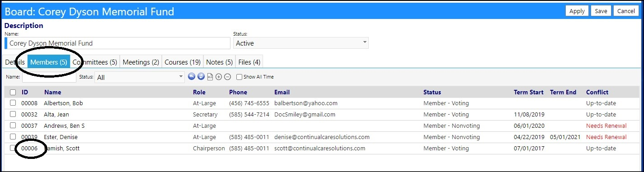Open the board Status dropdown showing Active
The width and height of the screenshot is (644, 172).
point(301,43)
